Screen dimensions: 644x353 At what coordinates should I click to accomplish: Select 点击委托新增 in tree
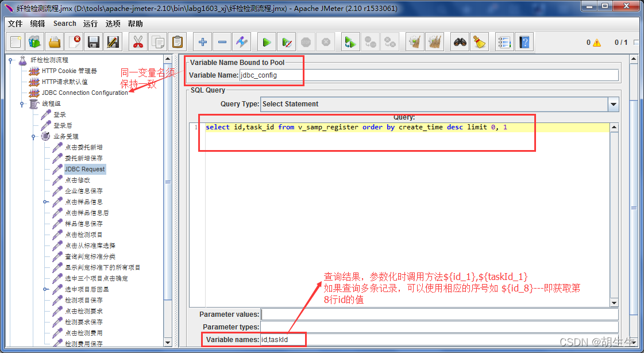(84, 147)
